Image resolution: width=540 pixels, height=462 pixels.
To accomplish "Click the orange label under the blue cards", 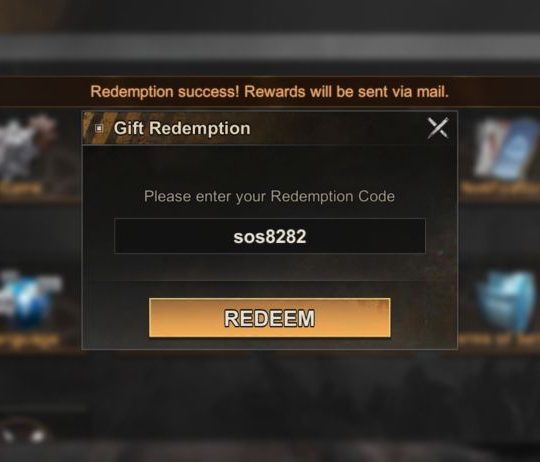I will [501, 188].
